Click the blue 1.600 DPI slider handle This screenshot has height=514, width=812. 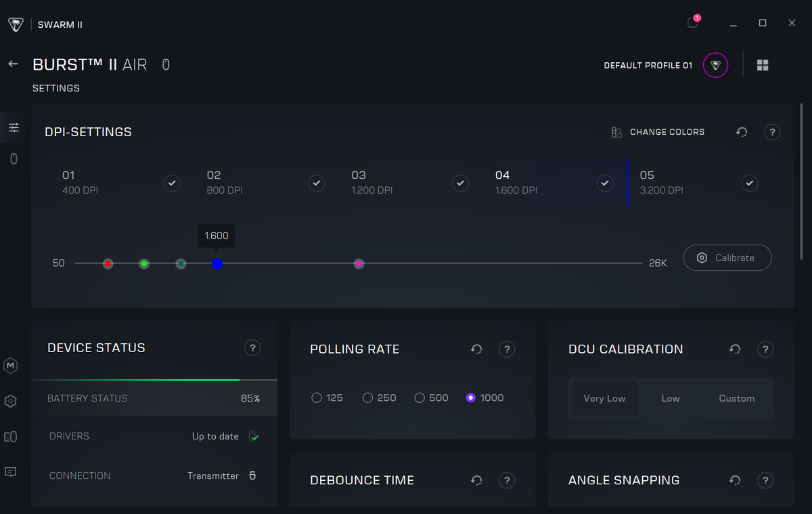217,263
